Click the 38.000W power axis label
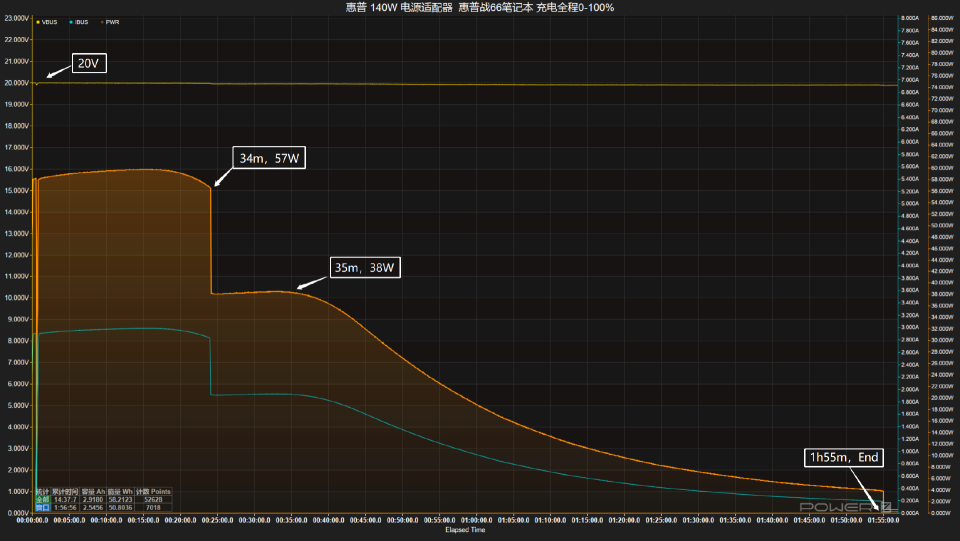960x541 pixels. tap(942, 294)
